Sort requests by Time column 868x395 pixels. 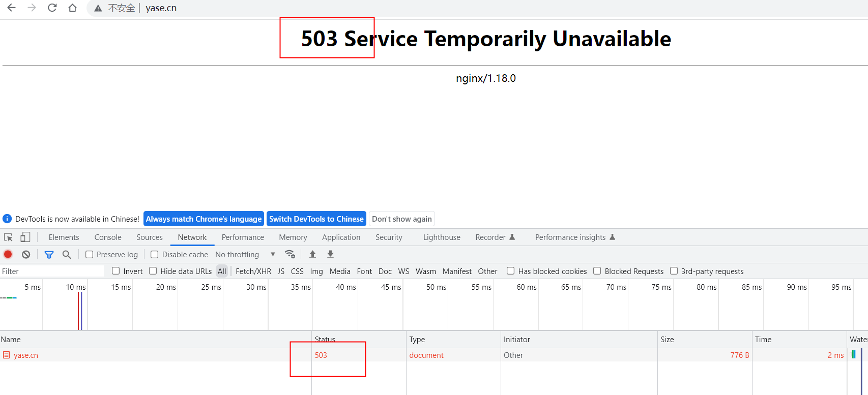(799, 340)
